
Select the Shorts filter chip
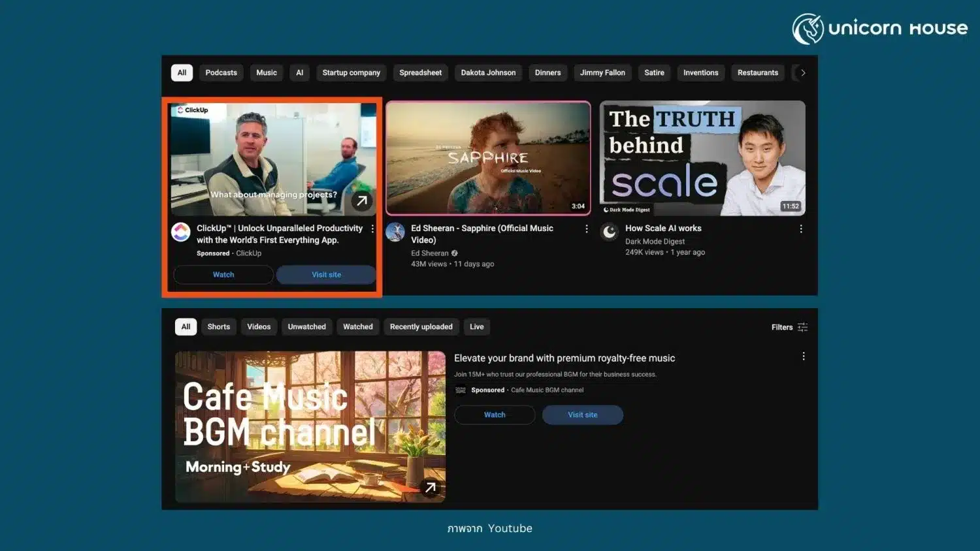click(x=219, y=326)
